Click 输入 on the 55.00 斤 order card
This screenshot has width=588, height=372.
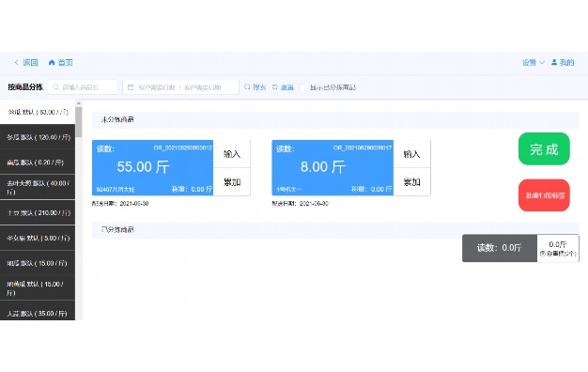pos(232,154)
